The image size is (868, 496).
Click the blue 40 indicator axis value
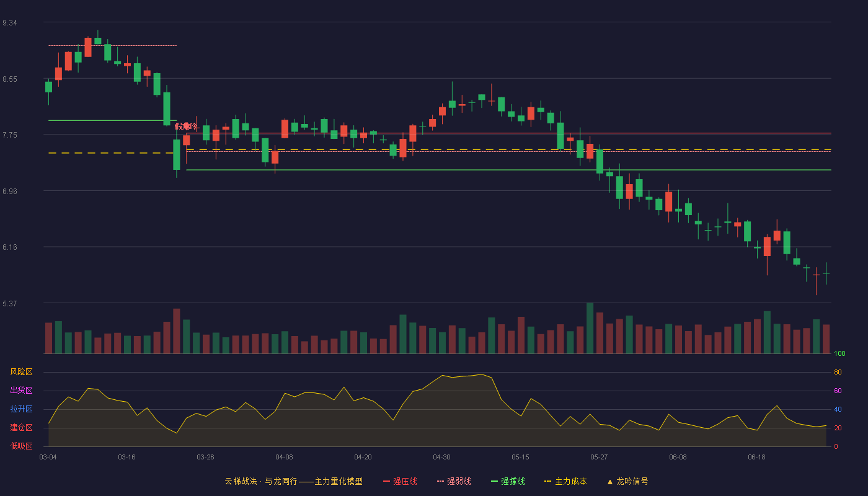click(x=838, y=409)
